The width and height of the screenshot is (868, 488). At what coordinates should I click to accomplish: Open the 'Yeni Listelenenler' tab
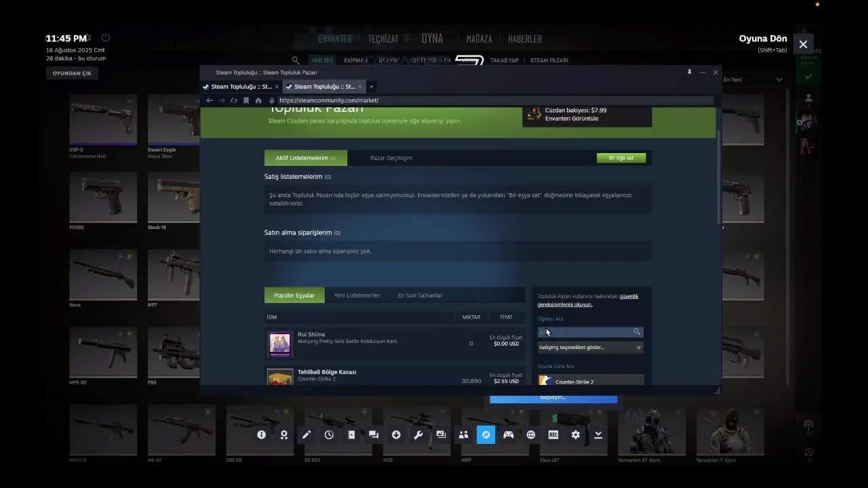click(357, 296)
